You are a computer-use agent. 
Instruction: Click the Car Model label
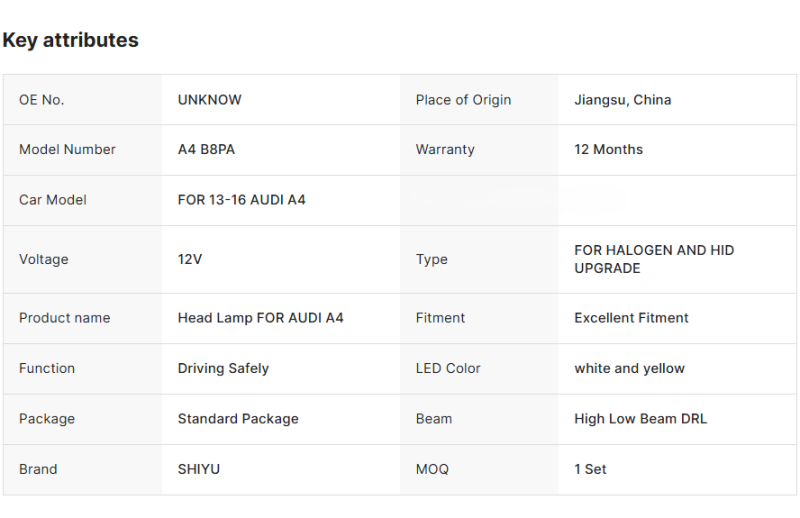coord(52,200)
